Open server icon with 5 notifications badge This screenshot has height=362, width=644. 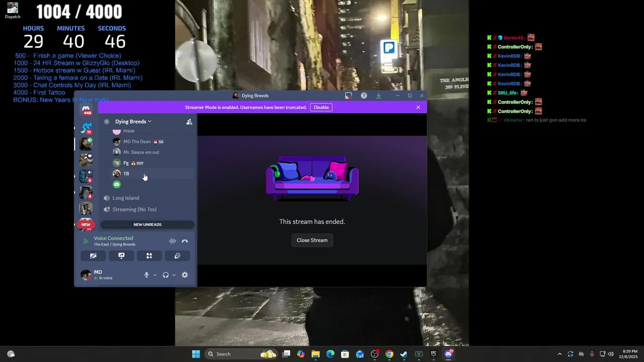[x=86, y=176]
